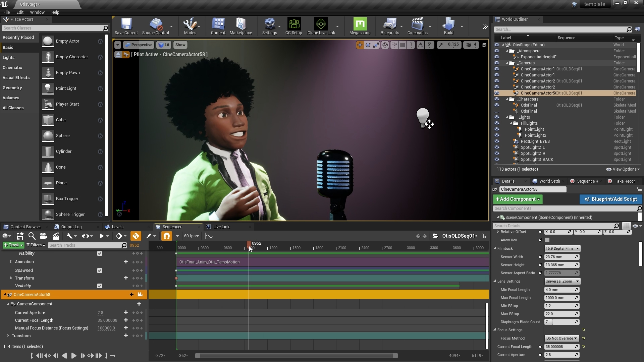This screenshot has height=362, width=644.
Task: Expand hidden toolbar items chevron
Action: click(x=485, y=26)
